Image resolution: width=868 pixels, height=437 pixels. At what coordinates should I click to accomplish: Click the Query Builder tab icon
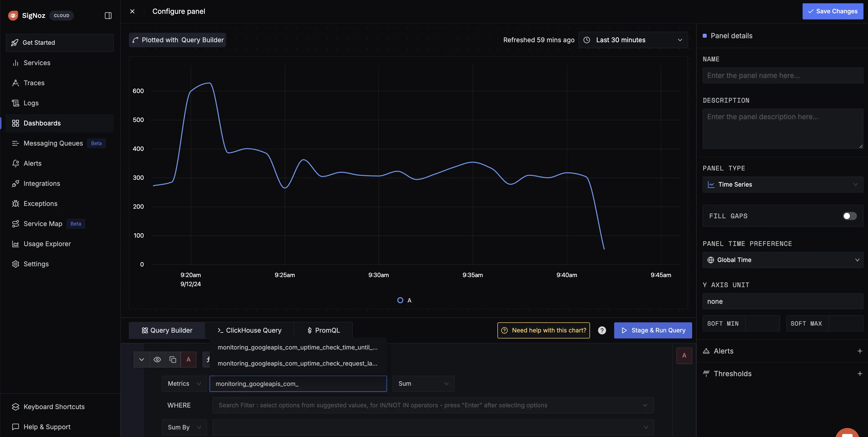(143, 330)
